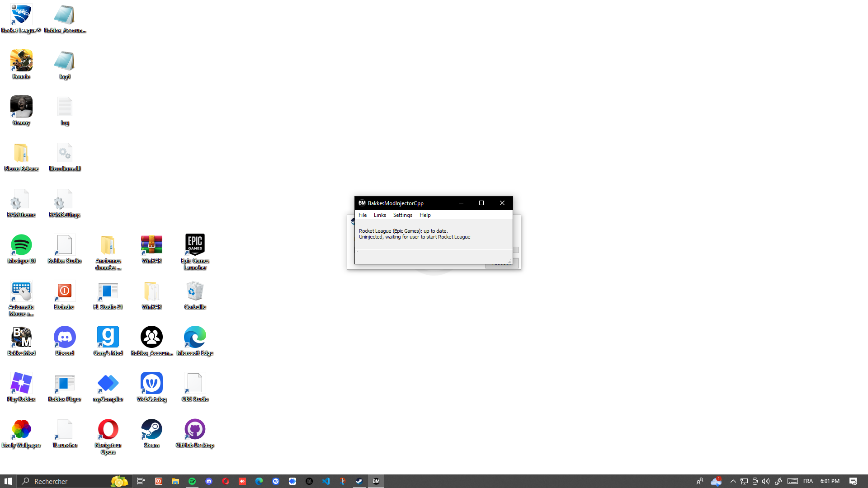Screen dimensions: 868x488
Task: Click the Steam desktop shortcut icon
Action: pos(151,429)
